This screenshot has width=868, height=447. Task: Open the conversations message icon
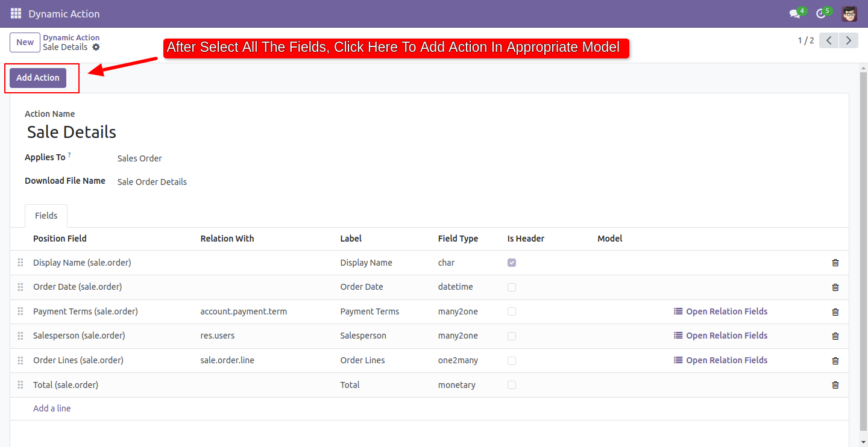(x=795, y=14)
